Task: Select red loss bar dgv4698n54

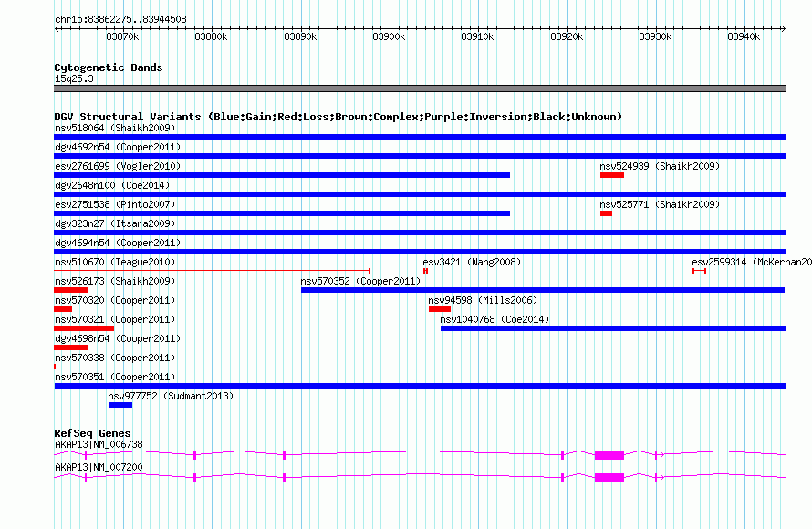Action: (x=71, y=347)
